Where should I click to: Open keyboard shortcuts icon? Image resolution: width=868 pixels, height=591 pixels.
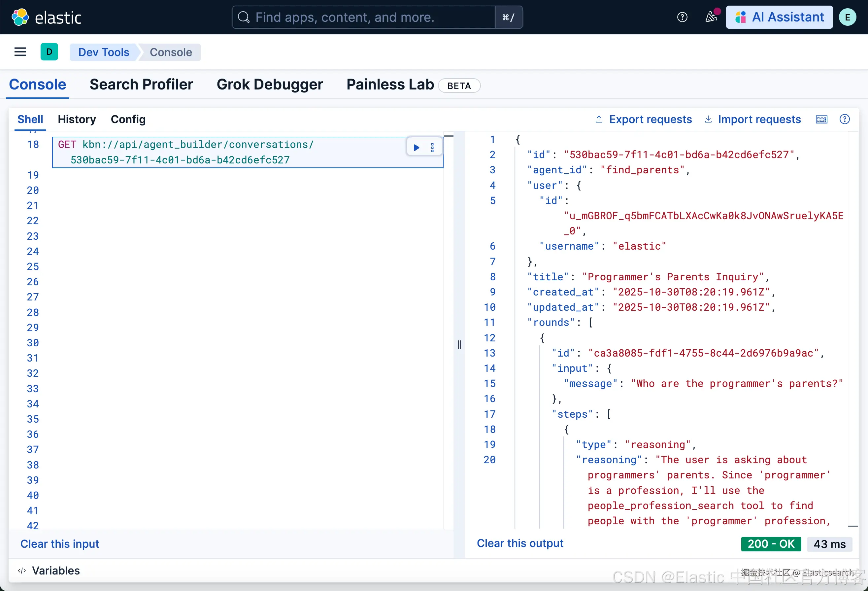tap(821, 119)
